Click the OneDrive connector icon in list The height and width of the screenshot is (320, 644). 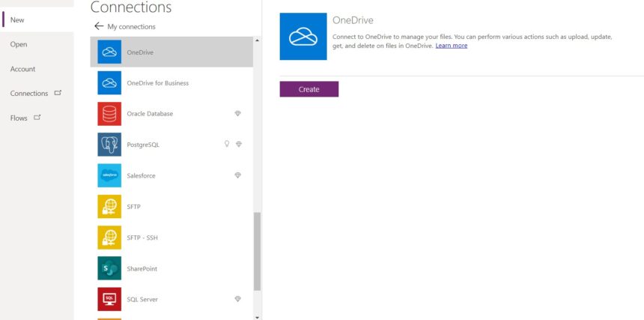(x=109, y=52)
